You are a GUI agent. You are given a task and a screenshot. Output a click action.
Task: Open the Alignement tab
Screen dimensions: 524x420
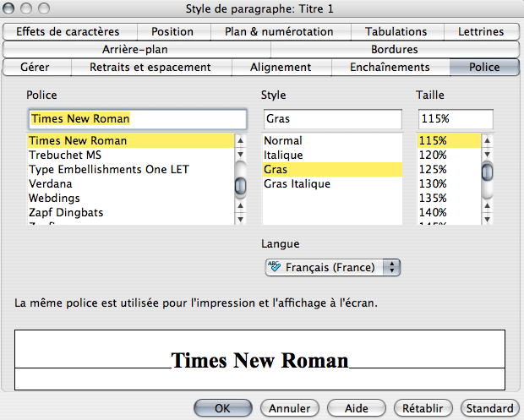281,67
